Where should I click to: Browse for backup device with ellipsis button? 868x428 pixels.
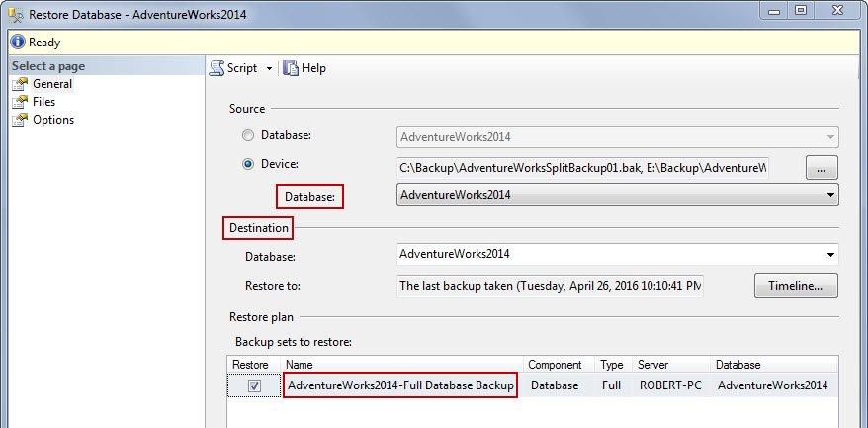tap(822, 168)
